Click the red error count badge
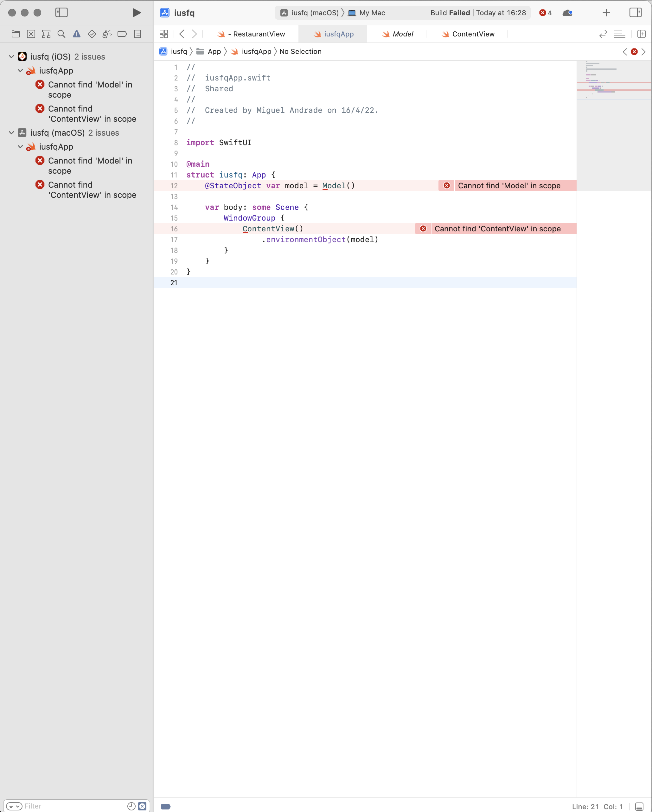 [545, 13]
